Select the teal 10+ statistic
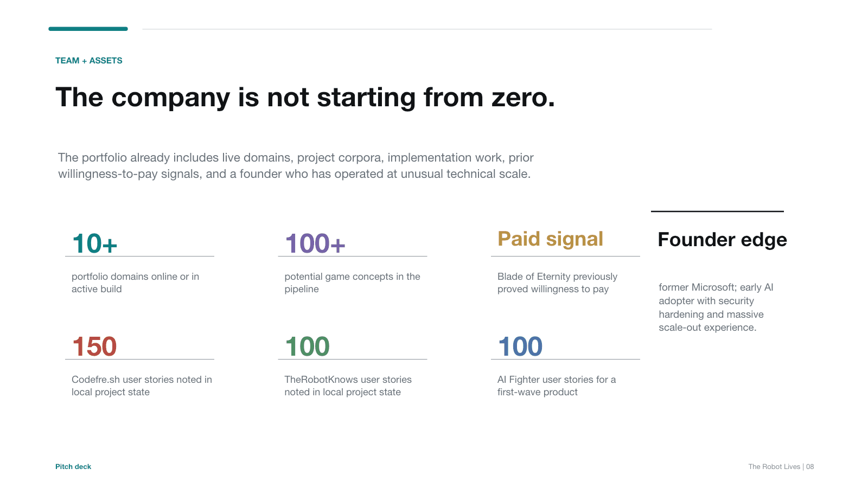The height and width of the screenshot is (488, 868). (x=94, y=243)
